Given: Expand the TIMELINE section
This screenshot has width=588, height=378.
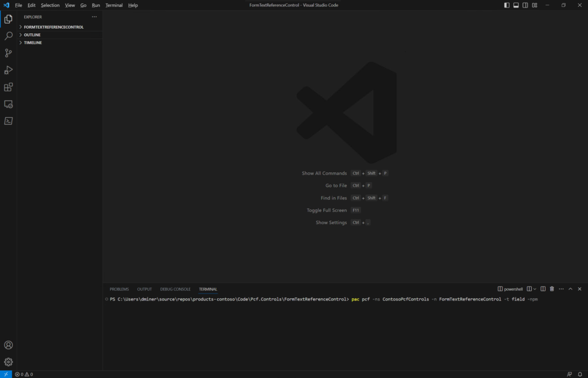Looking at the screenshot, I should 33,43.
